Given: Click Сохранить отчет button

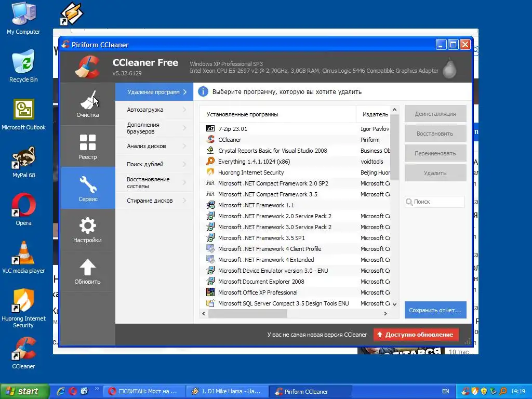Looking at the screenshot, I should point(435,310).
